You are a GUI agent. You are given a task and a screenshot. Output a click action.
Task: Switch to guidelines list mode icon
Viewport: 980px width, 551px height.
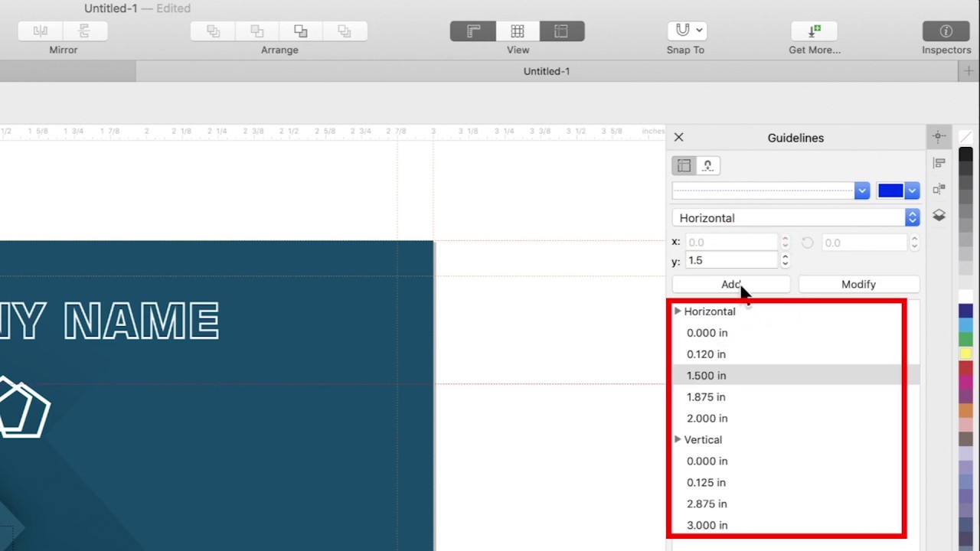pos(684,165)
